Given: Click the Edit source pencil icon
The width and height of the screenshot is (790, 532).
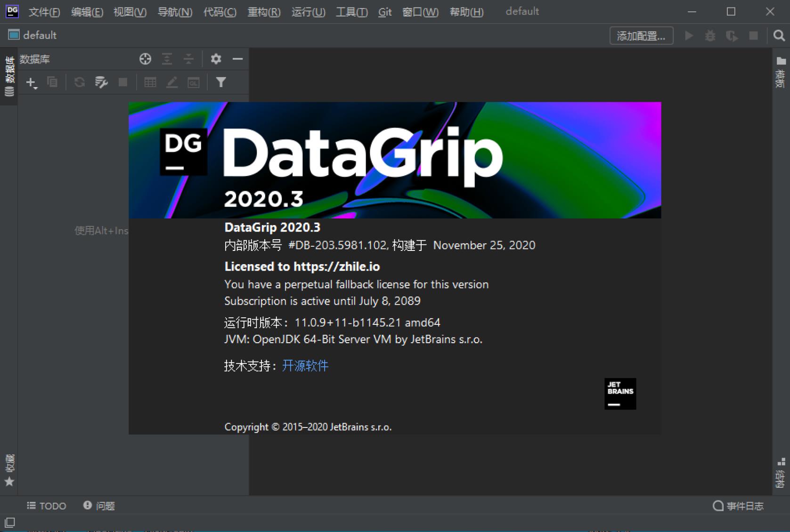Looking at the screenshot, I should click(x=172, y=82).
